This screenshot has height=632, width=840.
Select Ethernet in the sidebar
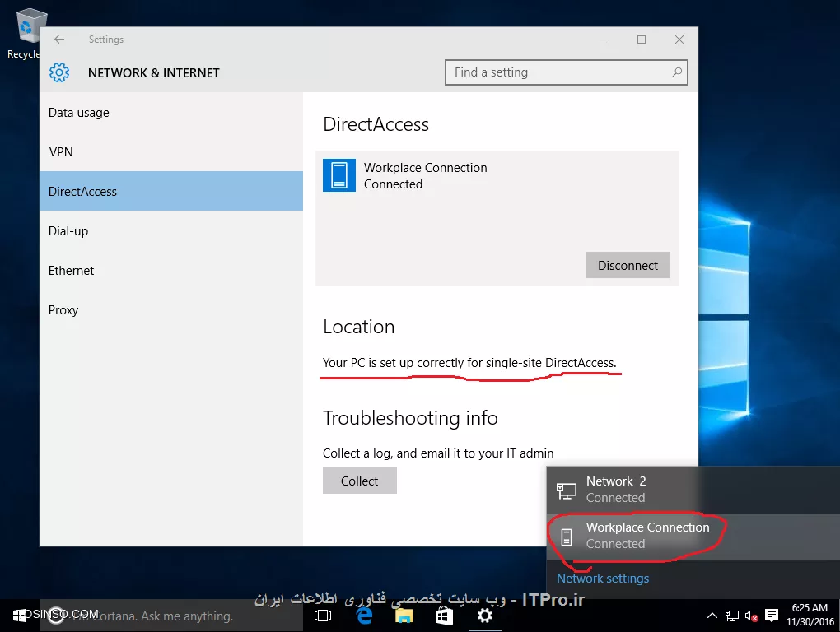coord(171,270)
